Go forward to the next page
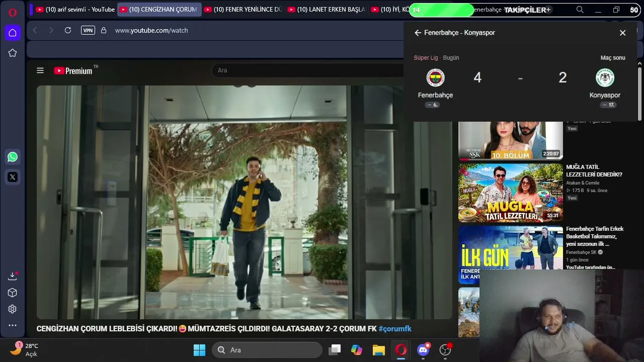 [x=51, y=30]
